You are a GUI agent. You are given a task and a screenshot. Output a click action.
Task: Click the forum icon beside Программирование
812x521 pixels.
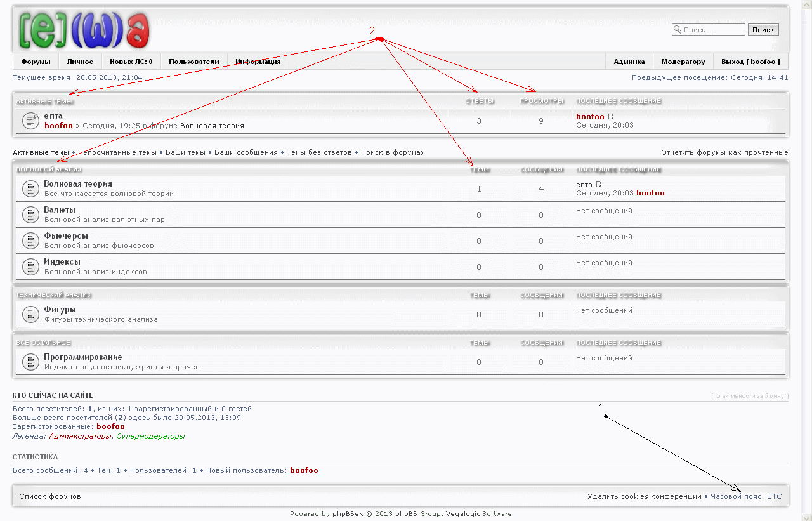tap(30, 362)
